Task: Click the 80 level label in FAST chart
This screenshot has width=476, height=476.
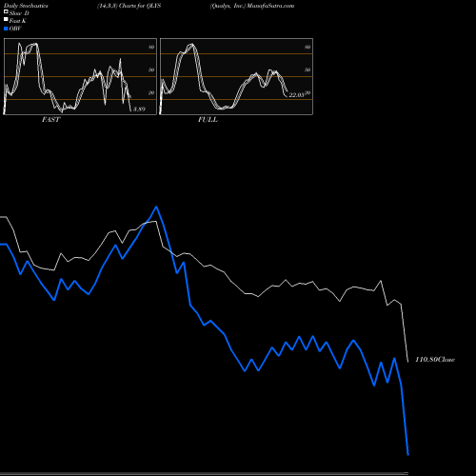Action: click(x=151, y=47)
